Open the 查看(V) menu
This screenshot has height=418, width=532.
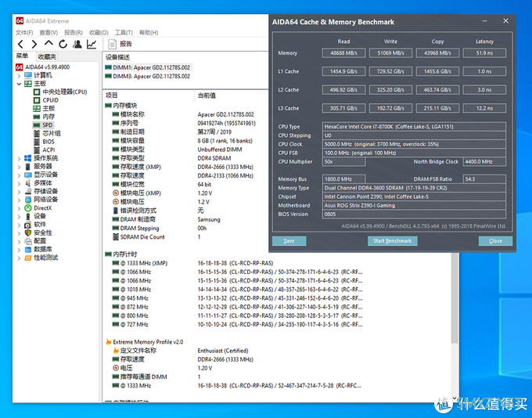[49, 32]
